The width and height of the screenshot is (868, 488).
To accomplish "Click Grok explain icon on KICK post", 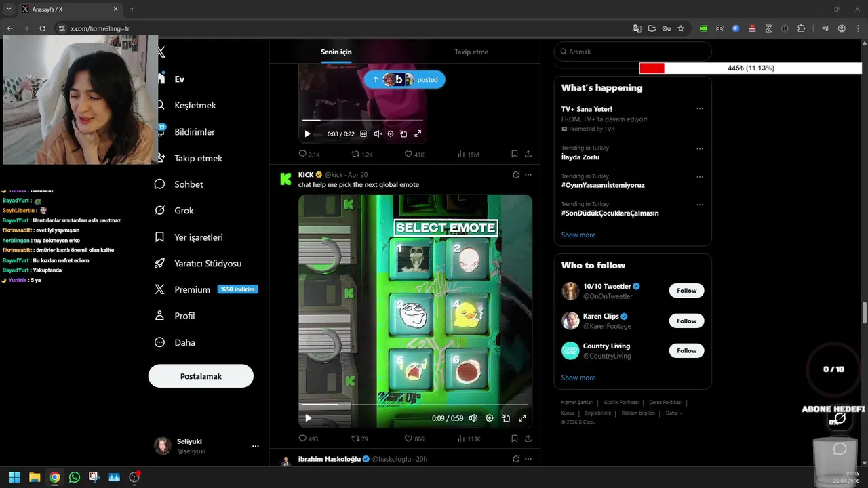I will pyautogui.click(x=516, y=175).
